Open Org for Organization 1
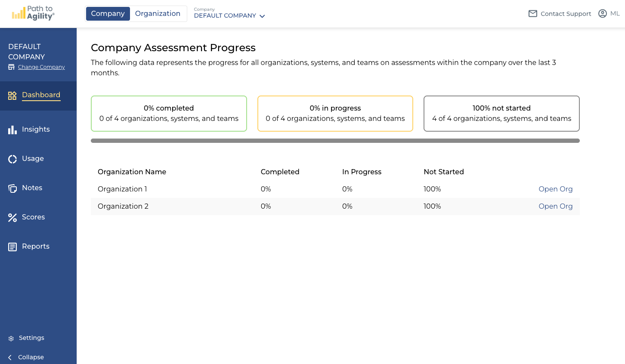 (555, 189)
